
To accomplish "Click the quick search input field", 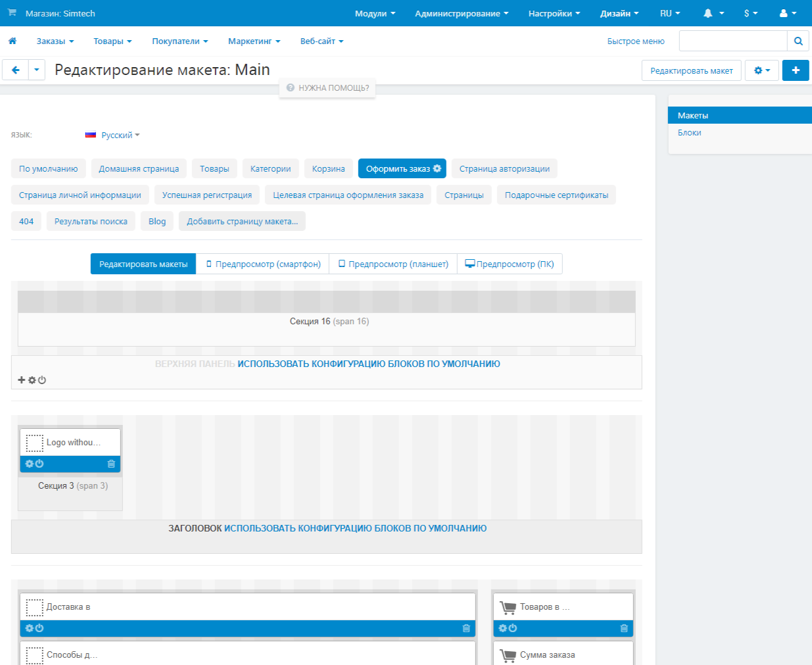I will pos(732,41).
